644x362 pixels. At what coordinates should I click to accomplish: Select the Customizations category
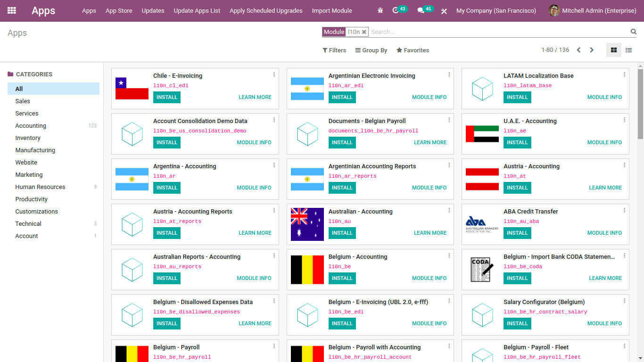pyautogui.click(x=53, y=211)
